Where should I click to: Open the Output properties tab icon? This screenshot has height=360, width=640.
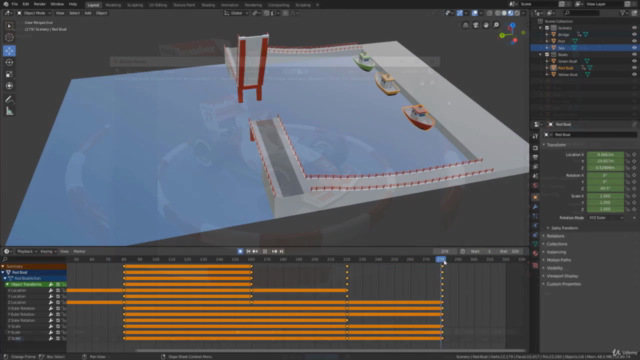(535, 157)
